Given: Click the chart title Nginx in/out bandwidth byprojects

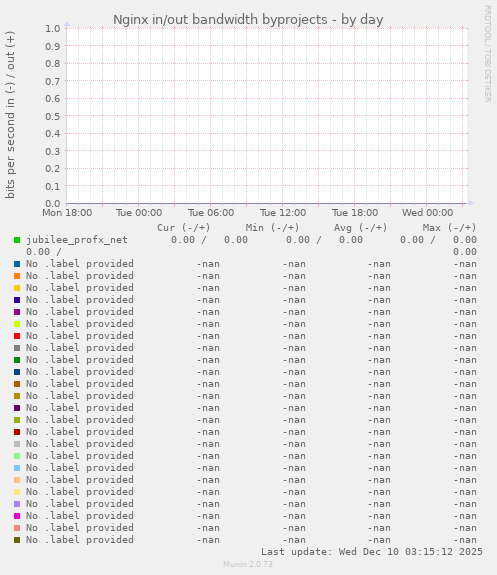Looking at the screenshot, I should pos(248,19).
